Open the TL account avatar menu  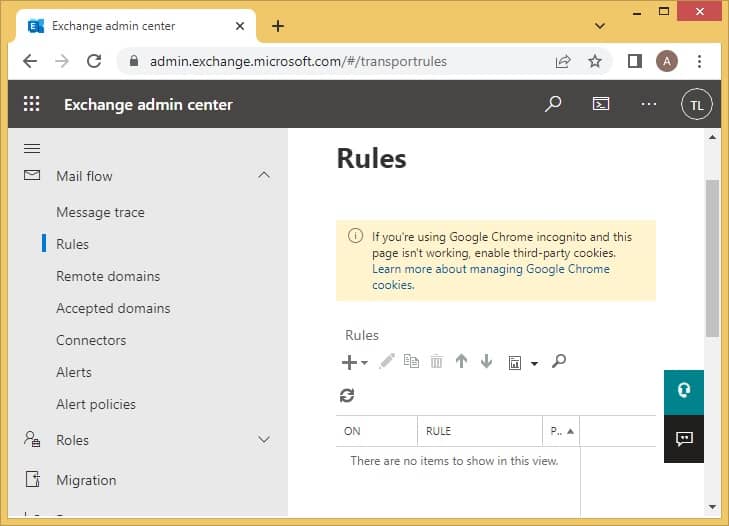[696, 104]
